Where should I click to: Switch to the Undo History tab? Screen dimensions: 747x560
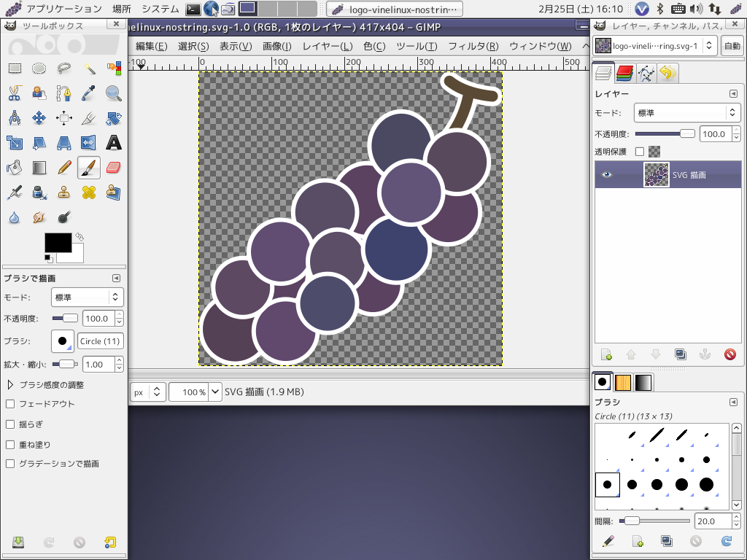(667, 74)
